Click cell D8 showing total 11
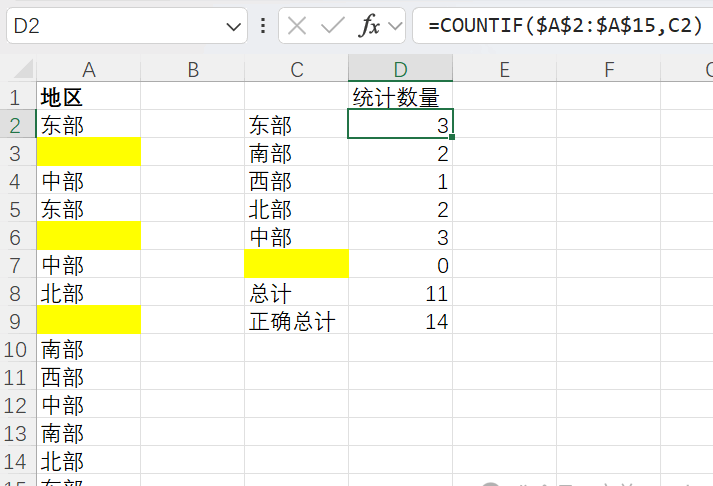The image size is (713, 486). click(401, 294)
